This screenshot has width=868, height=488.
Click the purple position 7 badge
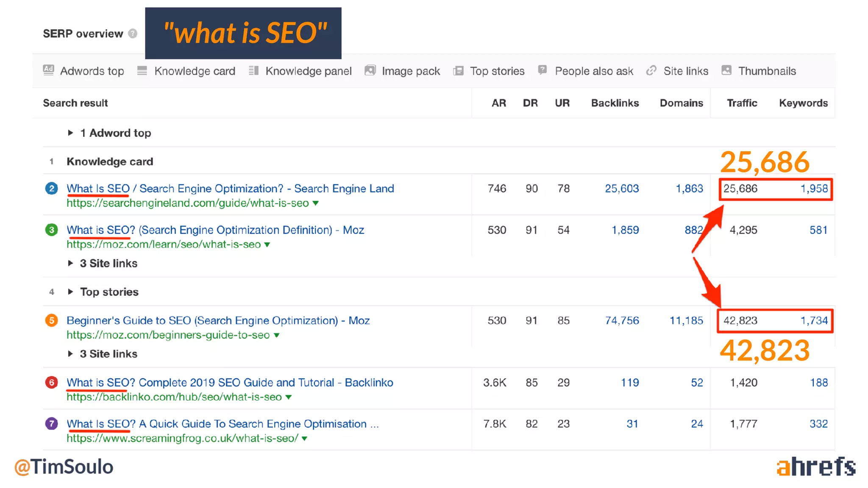(x=52, y=424)
